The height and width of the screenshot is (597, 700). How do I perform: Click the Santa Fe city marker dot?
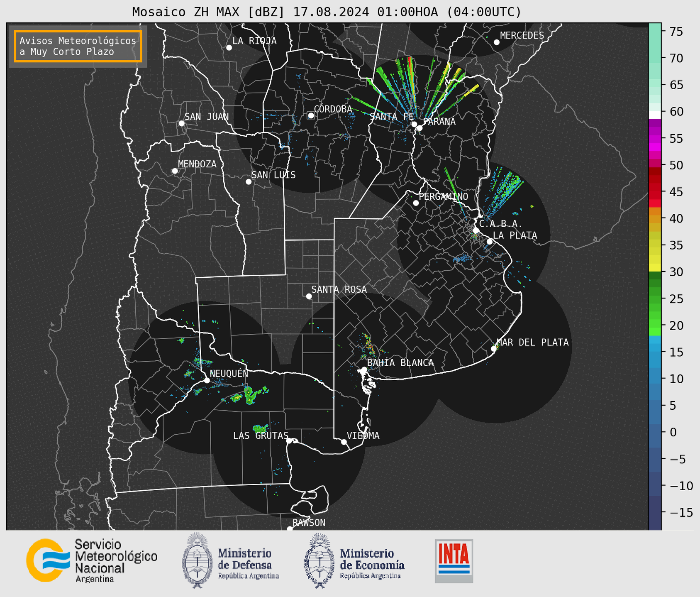[414, 124]
